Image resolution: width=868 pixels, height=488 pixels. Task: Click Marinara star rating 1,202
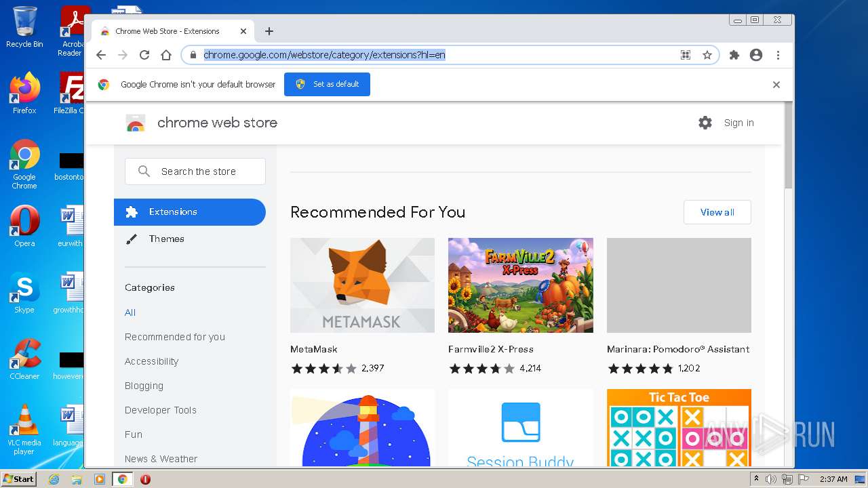[654, 369]
